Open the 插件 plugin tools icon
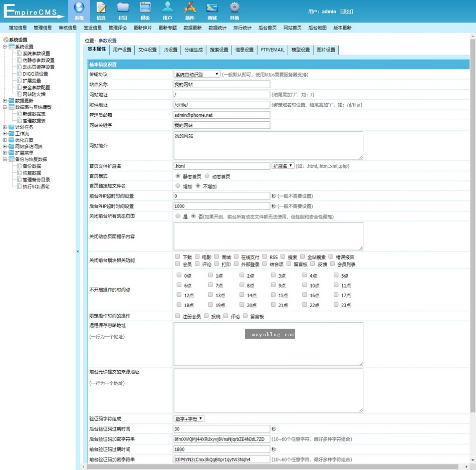 pos(190,8)
